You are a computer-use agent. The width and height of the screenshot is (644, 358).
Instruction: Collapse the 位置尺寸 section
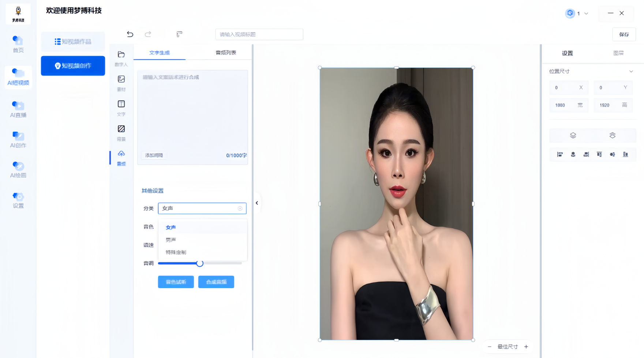[631, 71]
